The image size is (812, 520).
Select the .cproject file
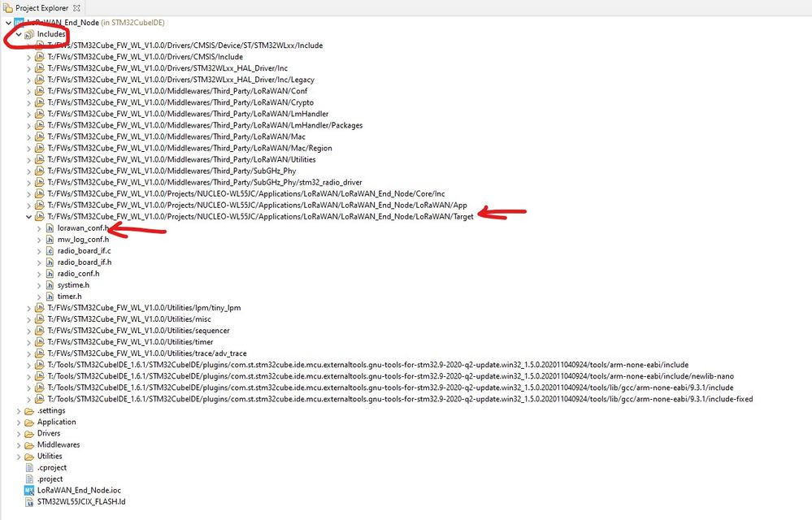(52, 468)
